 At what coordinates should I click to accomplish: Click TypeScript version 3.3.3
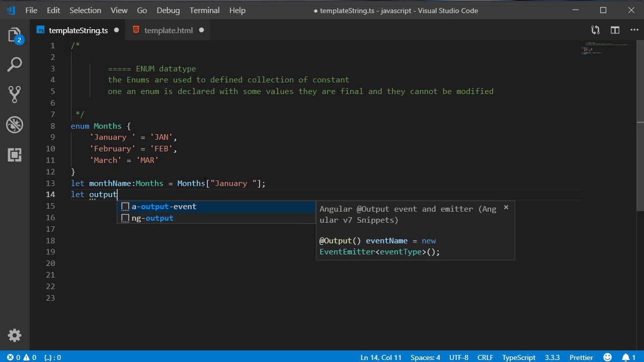(552, 357)
